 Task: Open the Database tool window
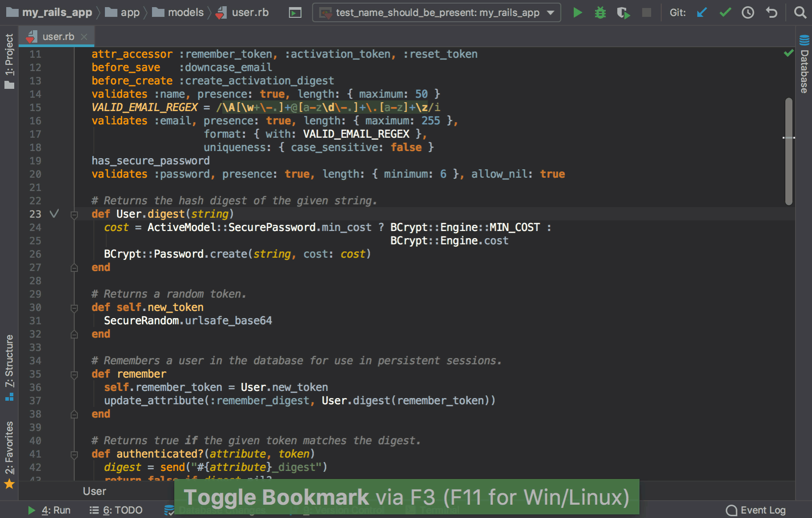click(804, 64)
